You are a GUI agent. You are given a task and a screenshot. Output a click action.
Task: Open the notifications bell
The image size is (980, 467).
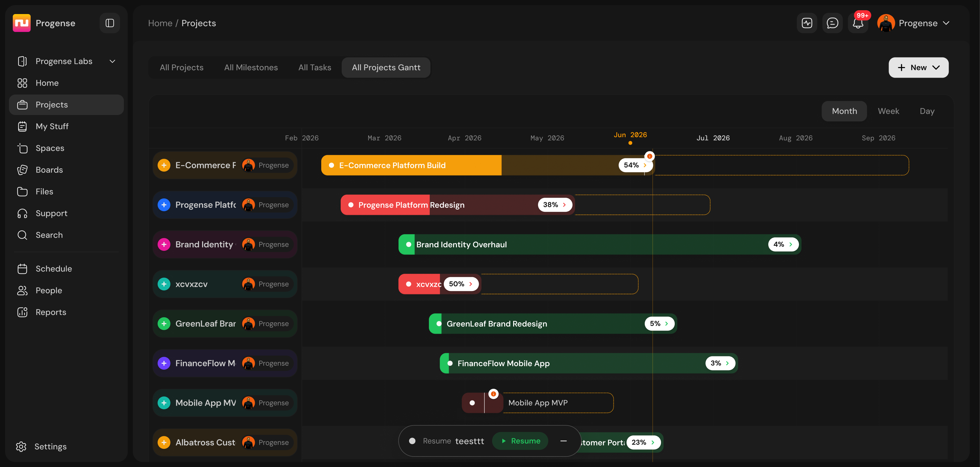[x=858, y=23]
